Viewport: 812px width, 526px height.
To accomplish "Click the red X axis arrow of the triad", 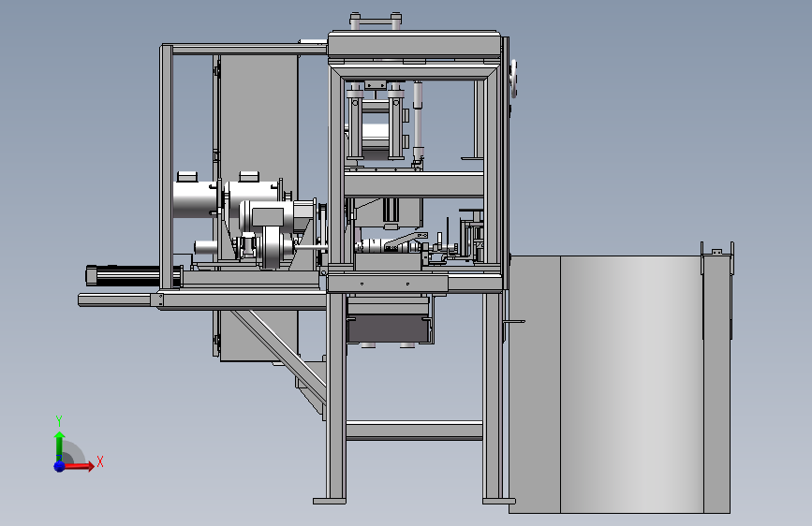I will (80, 466).
